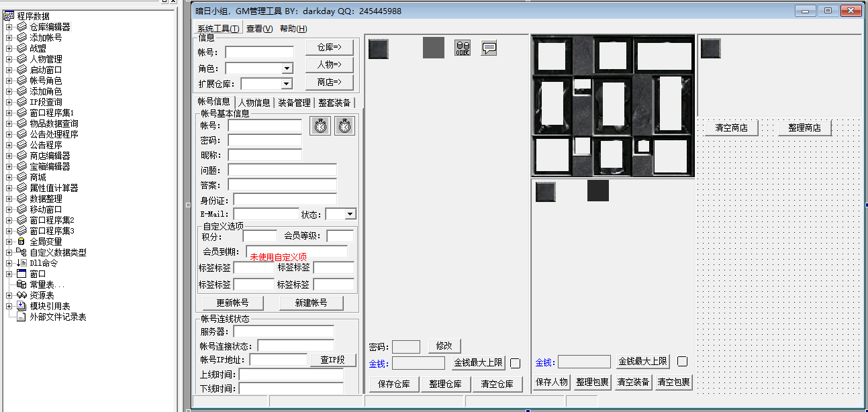
Task: Click the ODBC database icon
Action: click(x=463, y=48)
